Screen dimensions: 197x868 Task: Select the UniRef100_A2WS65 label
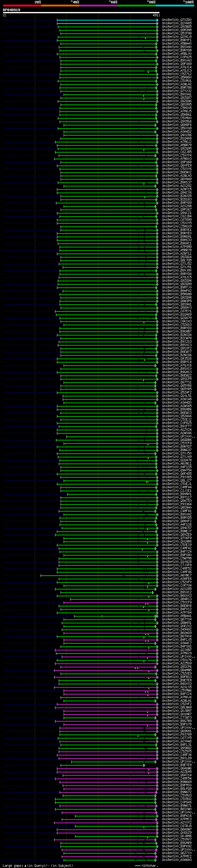coord(177,406)
